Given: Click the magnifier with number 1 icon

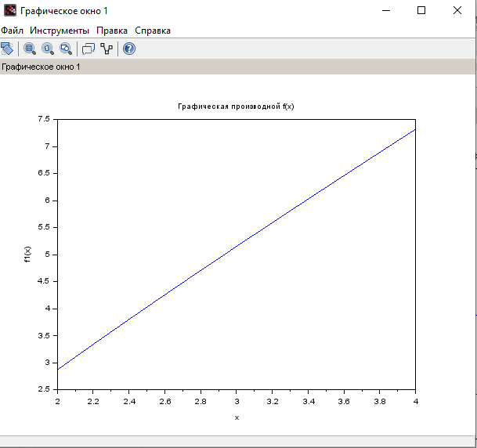Looking at the screenshot, I should pyautogui.click(x=48, y=49).
